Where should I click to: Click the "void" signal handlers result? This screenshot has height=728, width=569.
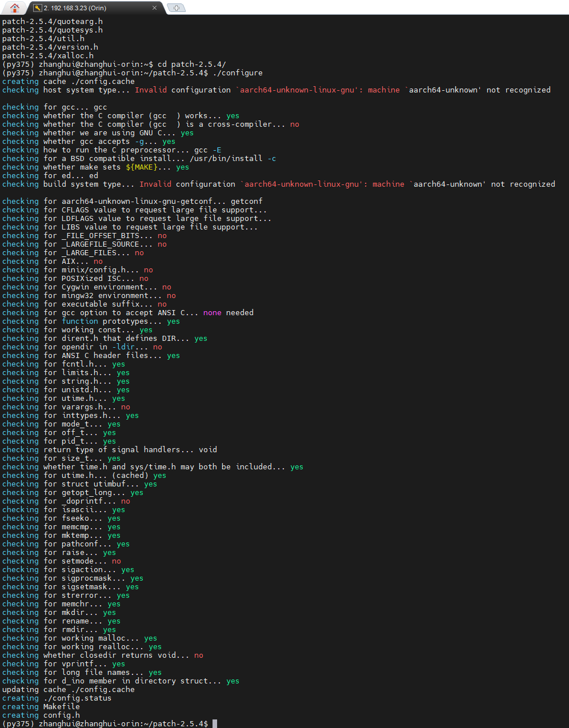tap(207, 449)
